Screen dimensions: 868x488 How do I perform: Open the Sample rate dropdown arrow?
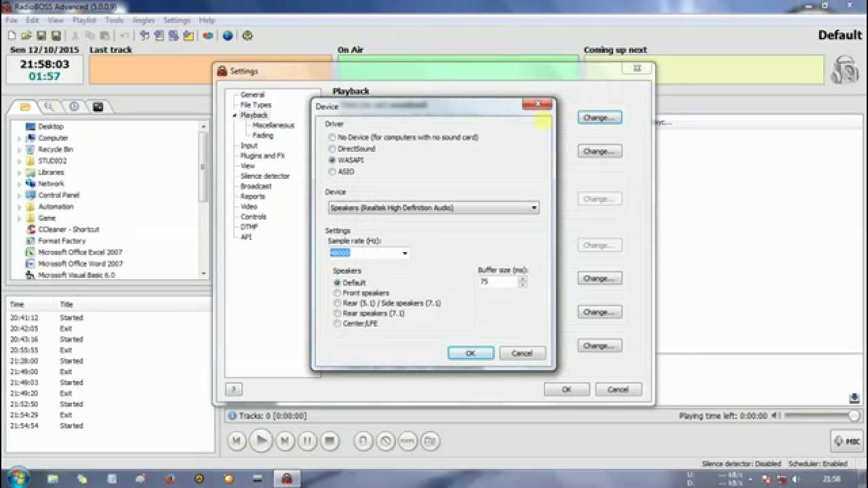coord(404,253)
